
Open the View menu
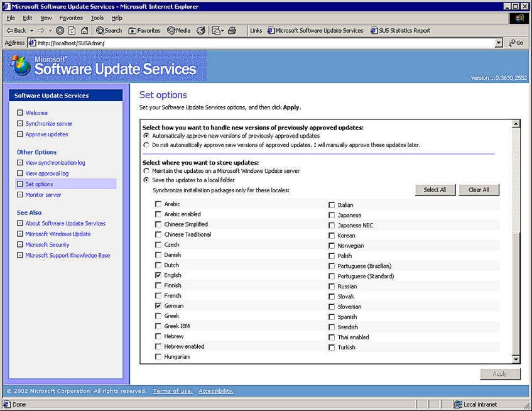46,18
